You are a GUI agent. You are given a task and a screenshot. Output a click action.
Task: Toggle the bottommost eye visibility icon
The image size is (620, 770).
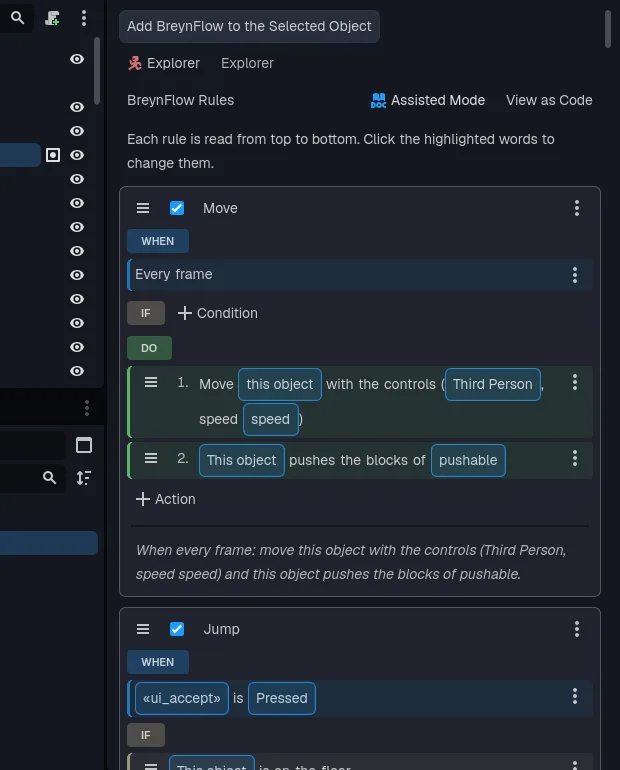click(x=77, y=371)
